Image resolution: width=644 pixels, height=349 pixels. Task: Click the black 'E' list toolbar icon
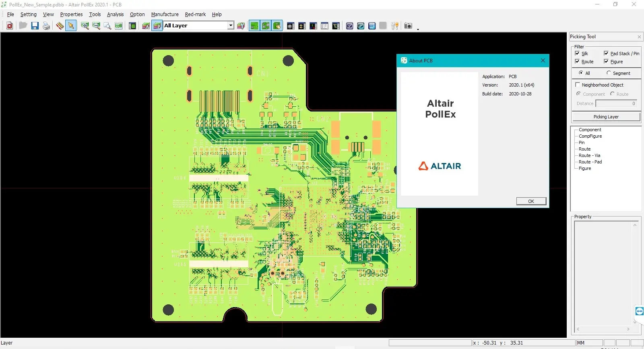point(336,26)
